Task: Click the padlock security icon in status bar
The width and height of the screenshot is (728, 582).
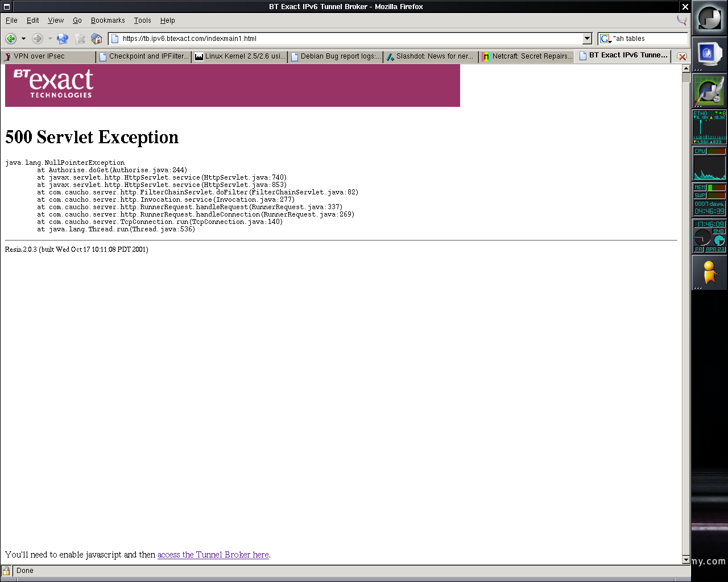Action: [x=6, y=571]
